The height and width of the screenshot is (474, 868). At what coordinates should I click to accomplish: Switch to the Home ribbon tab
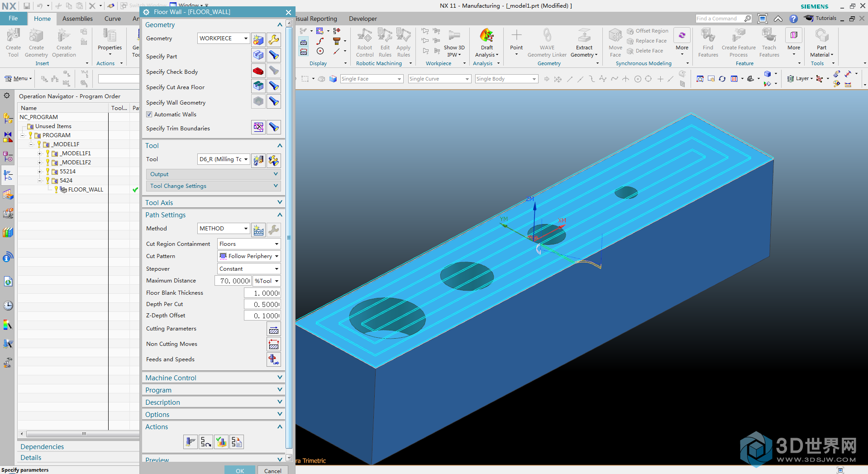[42, 19]
